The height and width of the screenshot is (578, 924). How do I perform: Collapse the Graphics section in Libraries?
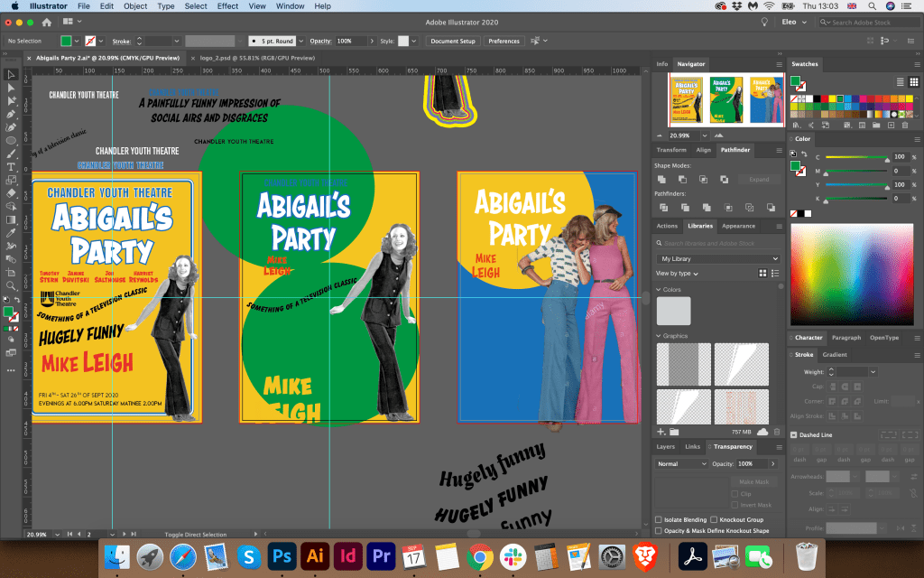click(659, 336)
